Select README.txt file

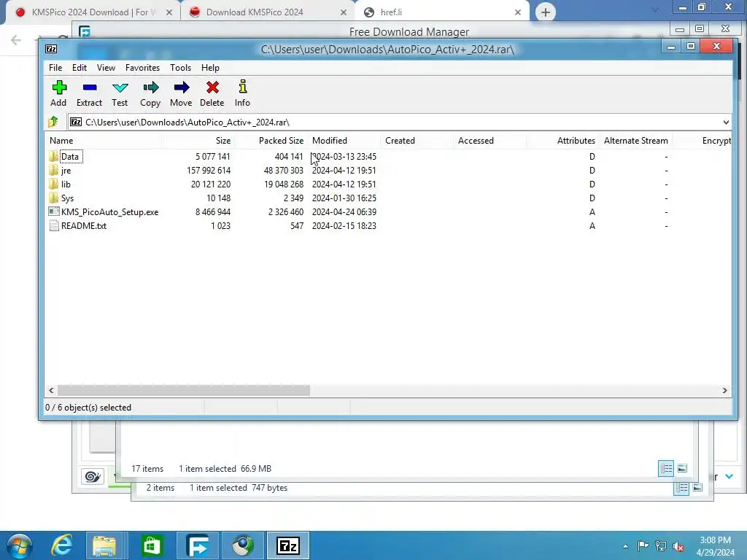[84, 226]
